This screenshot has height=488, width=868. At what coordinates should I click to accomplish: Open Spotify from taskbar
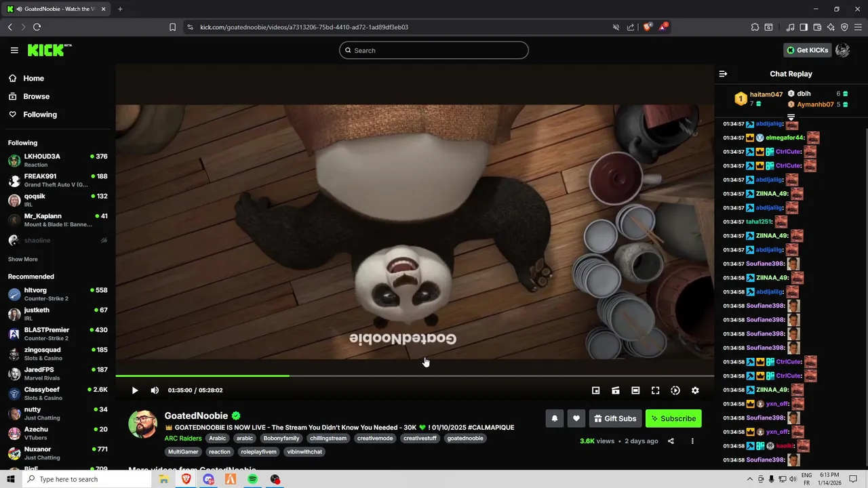(252, 479)
